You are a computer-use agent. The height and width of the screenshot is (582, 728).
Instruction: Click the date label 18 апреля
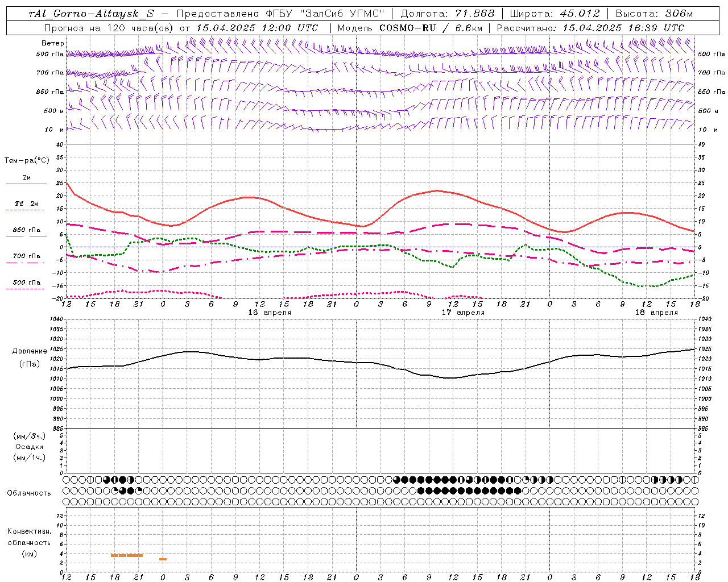pos(656,313)
